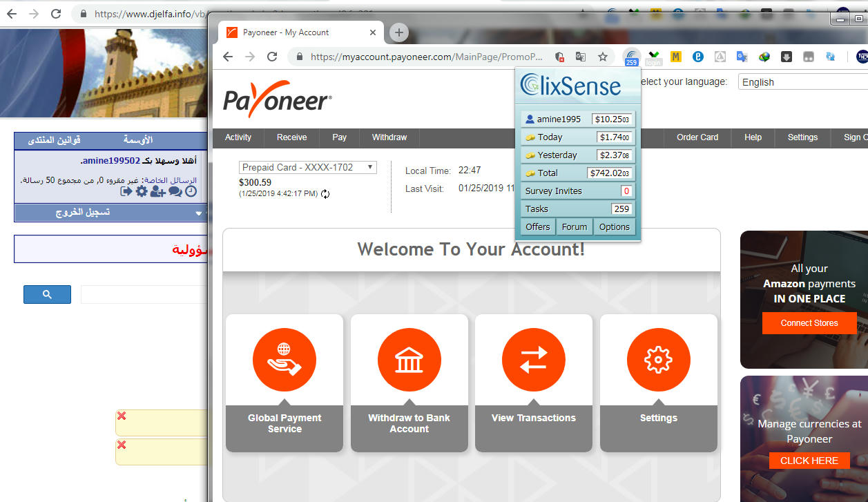Open the Withdraw menu

(389, 137)
